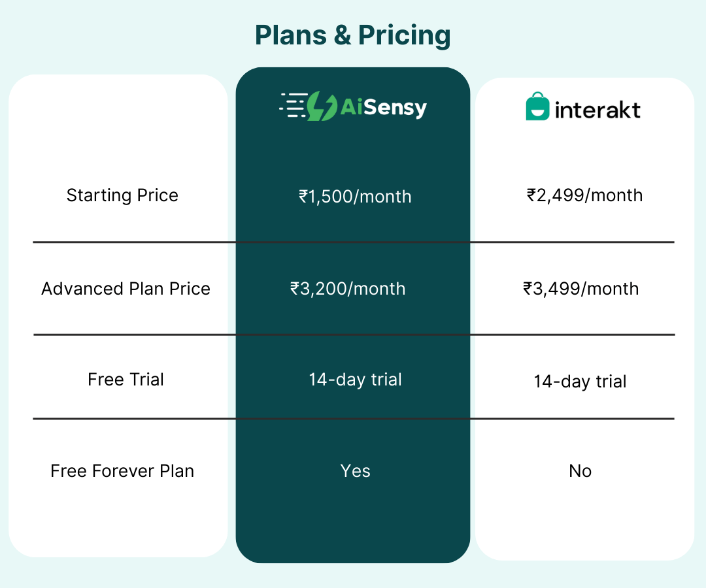Screen dimensions: 706x588
Task: Select the Starting Price row label
Action: click(122, 195)
